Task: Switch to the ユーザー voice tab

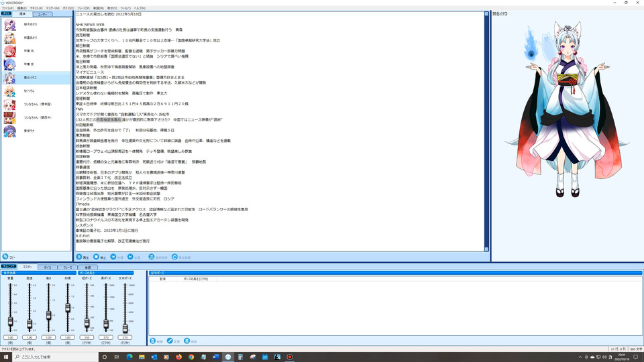Action: point(42,14)
